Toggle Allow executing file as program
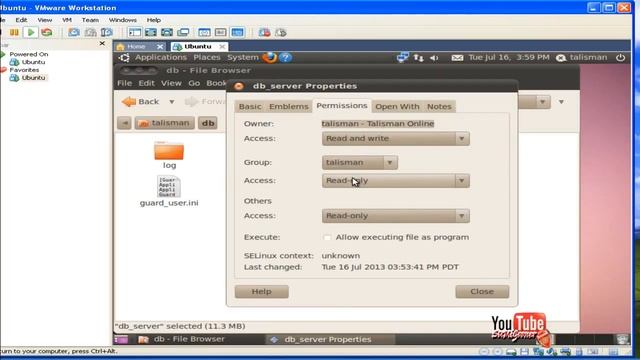 tap(327, 237)
